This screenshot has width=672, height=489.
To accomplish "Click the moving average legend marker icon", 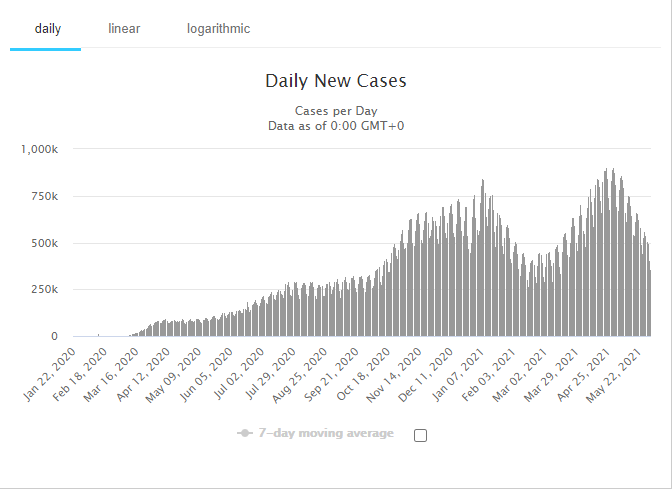I will [245, 433].
